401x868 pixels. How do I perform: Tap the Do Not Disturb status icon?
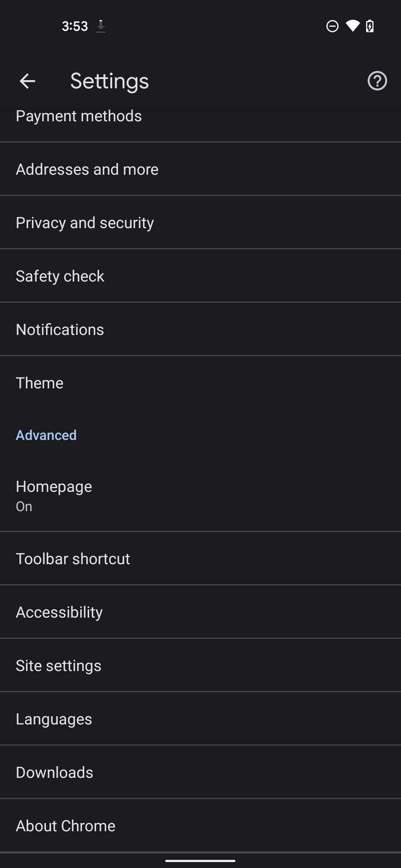pos(332,26)
